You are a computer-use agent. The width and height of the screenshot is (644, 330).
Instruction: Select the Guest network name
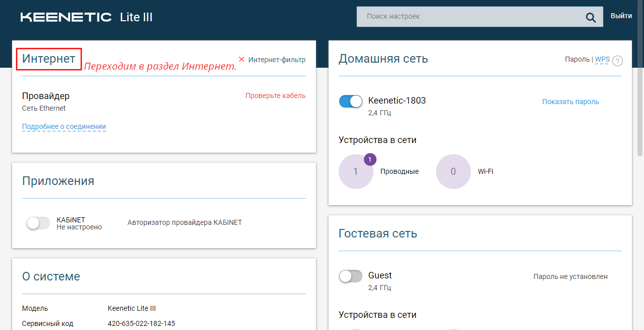tap(380, 275)
